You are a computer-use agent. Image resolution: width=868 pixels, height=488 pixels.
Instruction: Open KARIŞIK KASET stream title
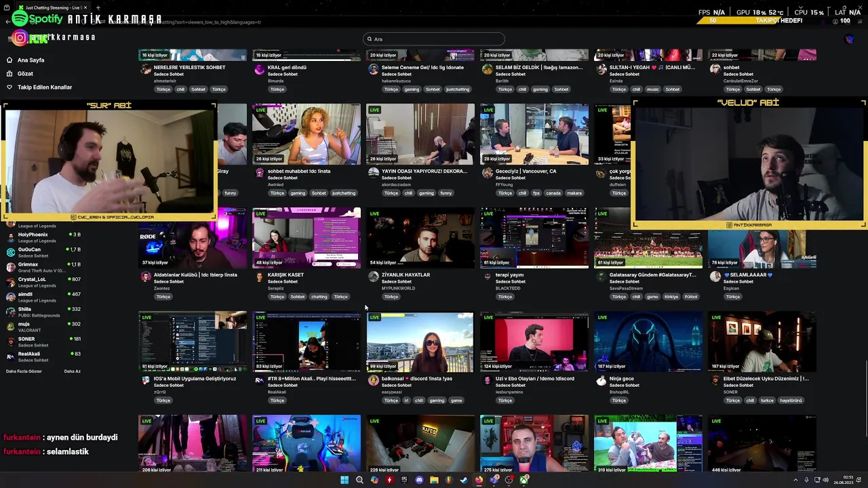pyautogui.click(x=285, y=274)
